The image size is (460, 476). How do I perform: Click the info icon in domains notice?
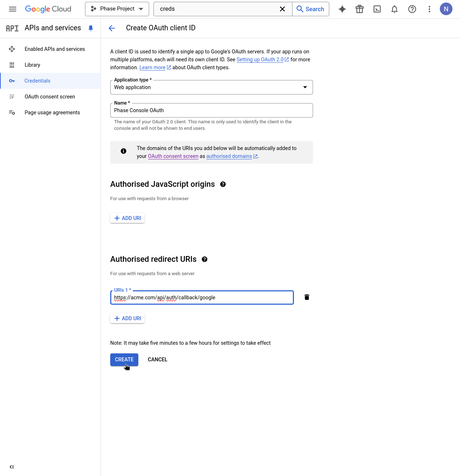124,151
